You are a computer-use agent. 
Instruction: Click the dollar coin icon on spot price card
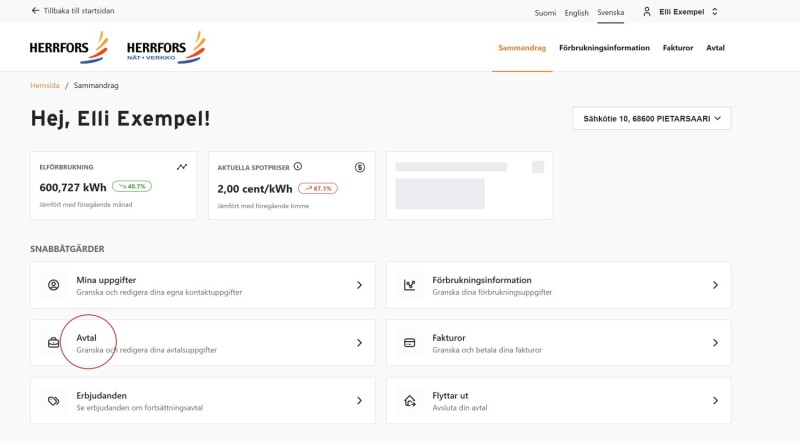tap(360, 167)
